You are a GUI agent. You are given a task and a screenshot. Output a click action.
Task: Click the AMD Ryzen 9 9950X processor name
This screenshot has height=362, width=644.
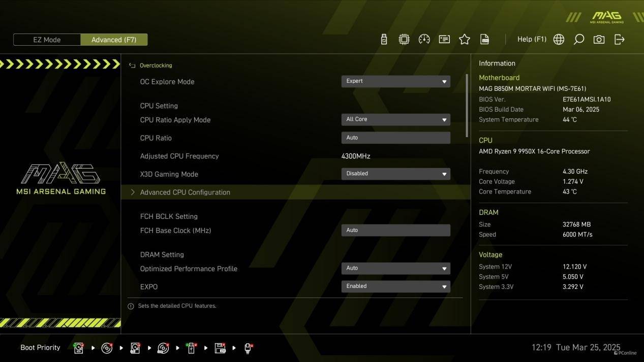(534, 151)
